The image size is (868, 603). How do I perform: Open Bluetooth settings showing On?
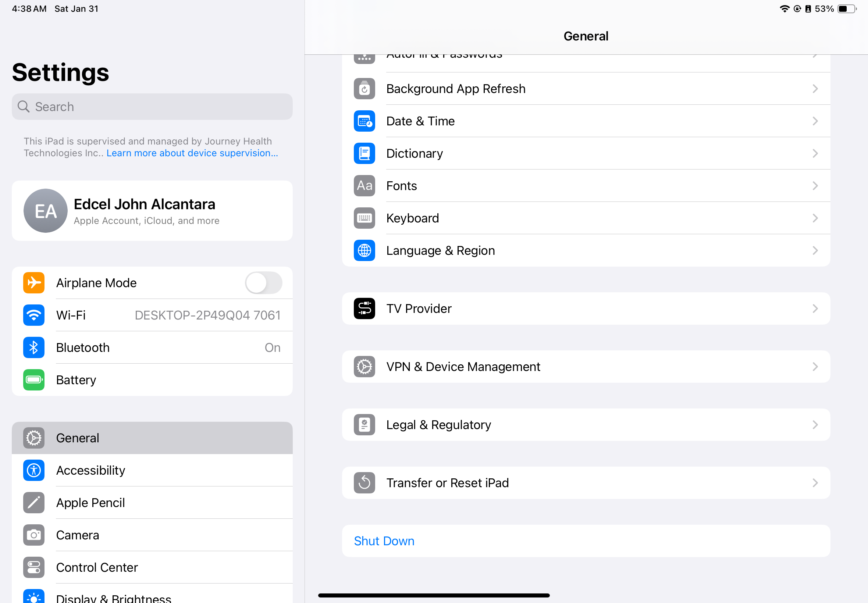click(152, 347)
